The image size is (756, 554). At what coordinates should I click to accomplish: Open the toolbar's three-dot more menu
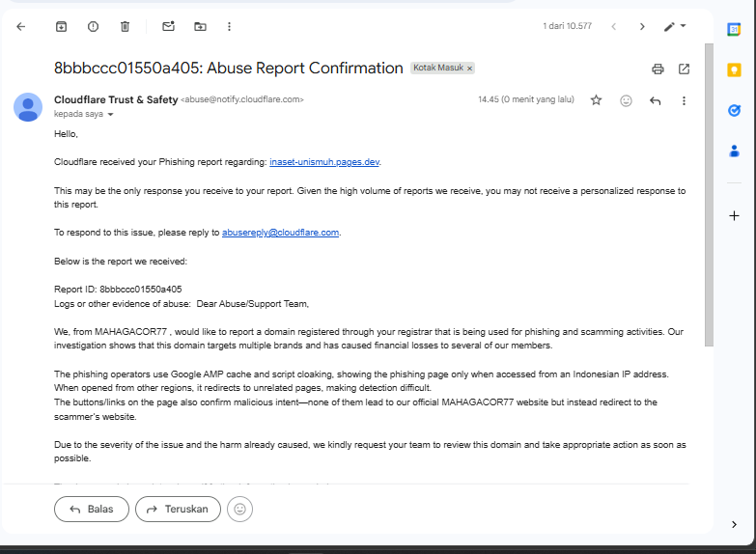coord(229,27)
